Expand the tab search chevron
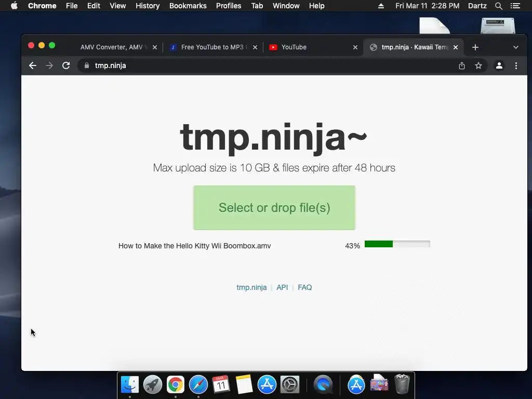Image resolution: width=532 pixels, height=399 pixels. coord(516,47)
